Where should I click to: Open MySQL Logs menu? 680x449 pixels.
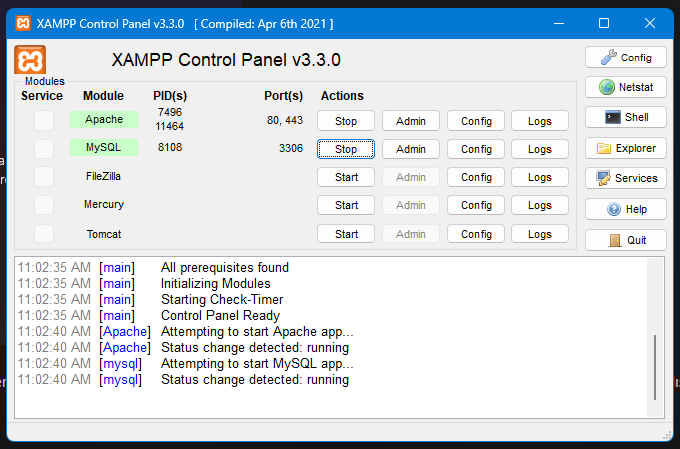[x=540, y=149]
